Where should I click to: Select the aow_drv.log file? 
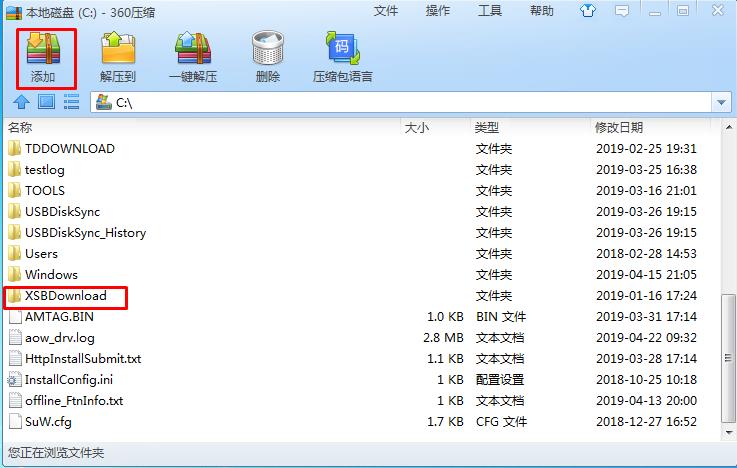coord(59,338)
